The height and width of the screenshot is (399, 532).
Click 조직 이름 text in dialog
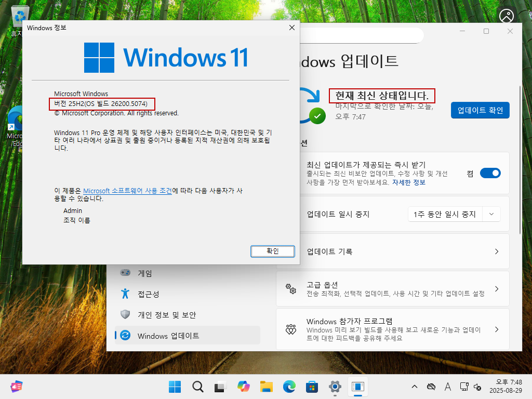pos(77,220)
